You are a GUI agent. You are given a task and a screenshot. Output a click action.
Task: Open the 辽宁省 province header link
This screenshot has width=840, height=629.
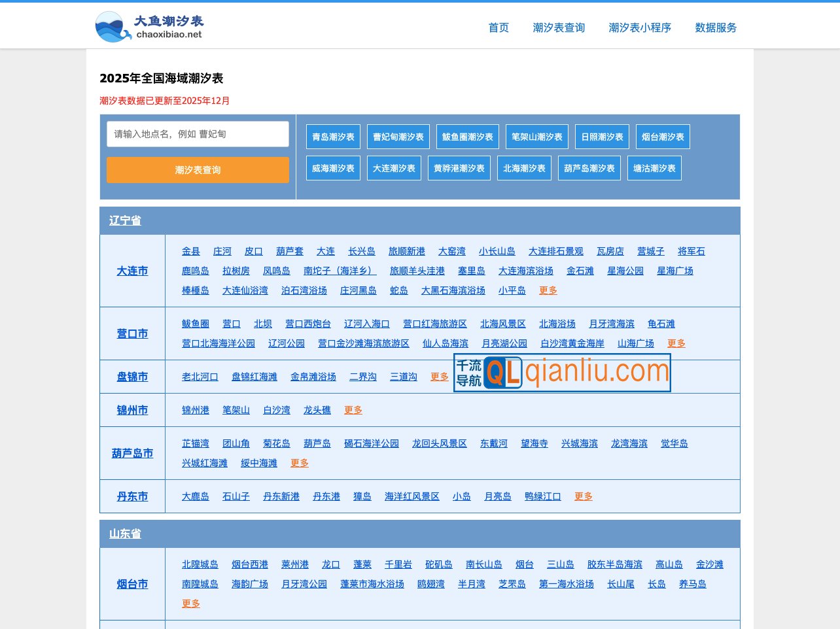tap(124, 221)
